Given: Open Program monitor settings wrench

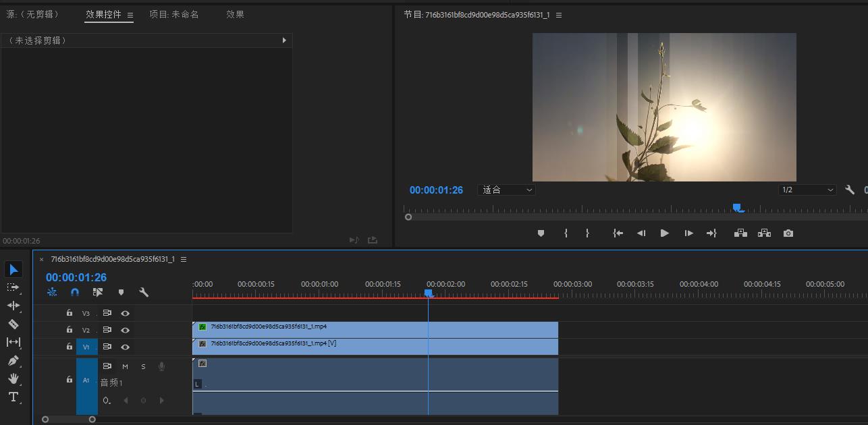Looking at the screenshot, I should 850,190.
